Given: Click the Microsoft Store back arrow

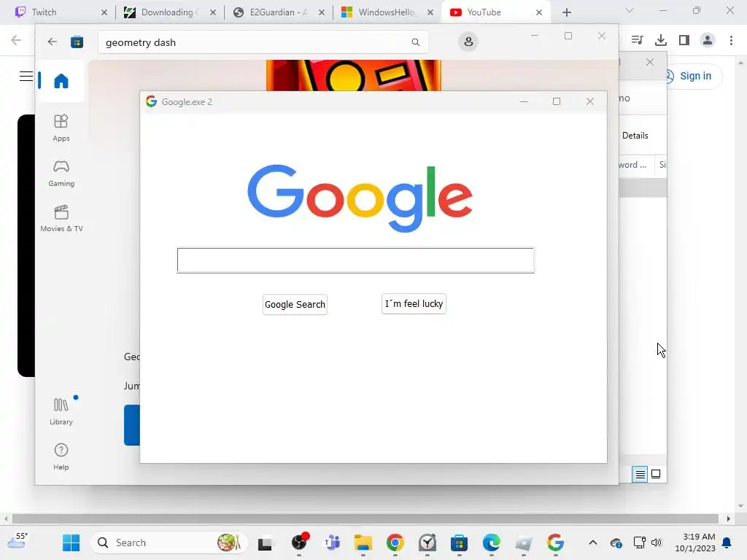Looking at the screenshot, I should 53,42.
